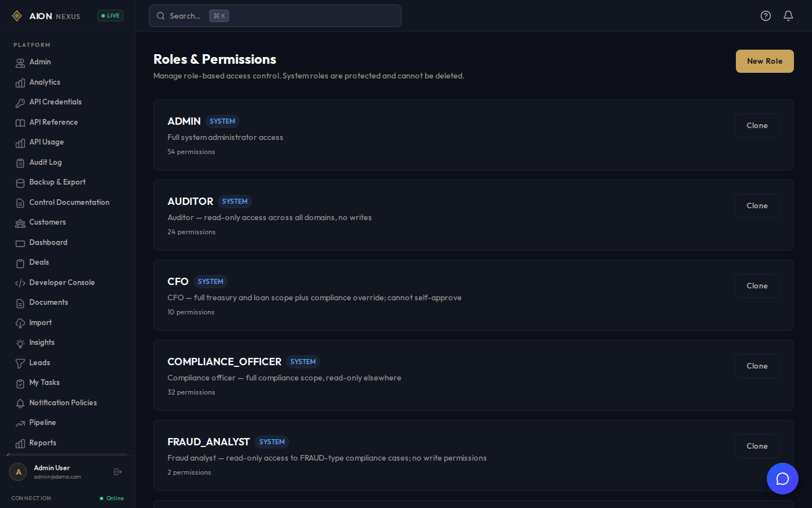The width and height of the screenshot is (812, 508).
Task: Click the Reports chart icon
Action: pyautogui.click(x=20, y=444)
